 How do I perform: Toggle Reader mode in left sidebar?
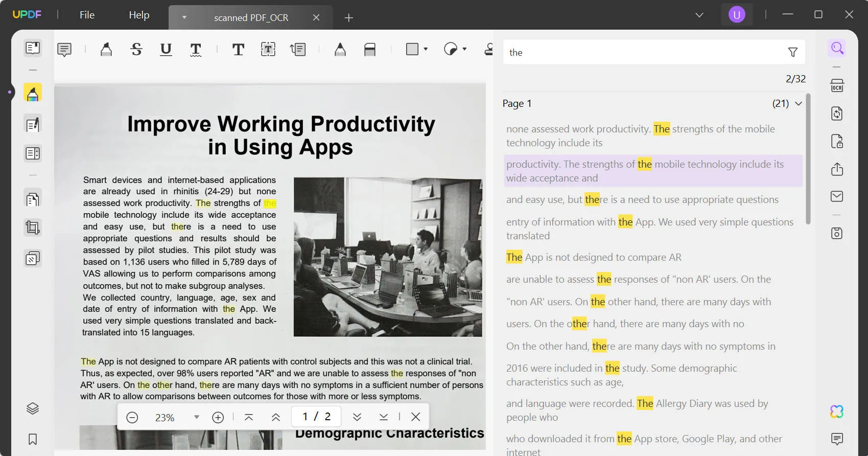coord(33,48)
